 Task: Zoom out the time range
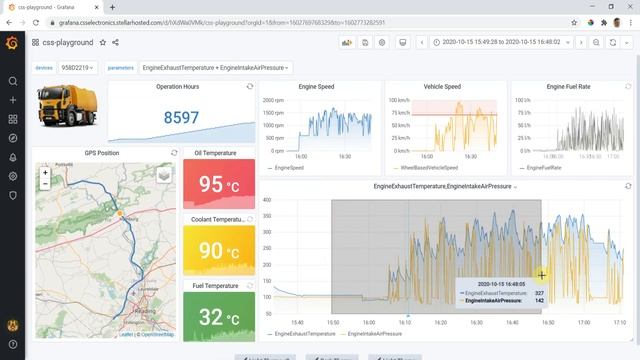pos(596,42)
